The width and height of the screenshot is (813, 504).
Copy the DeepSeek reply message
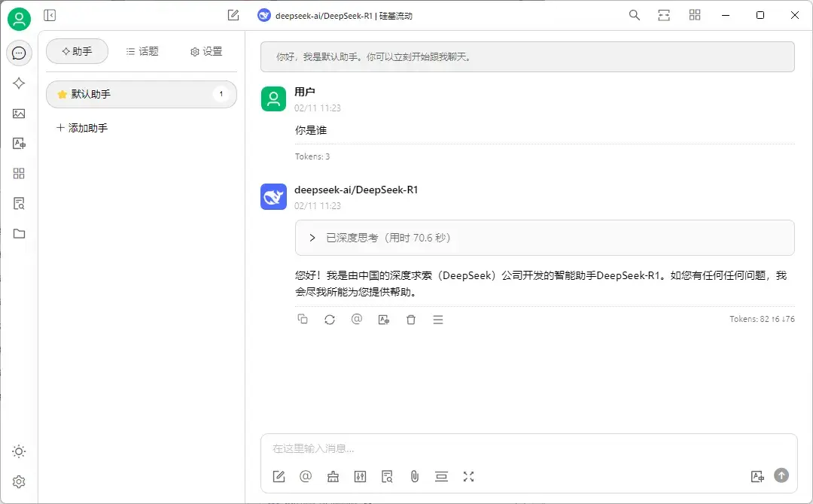303,320
